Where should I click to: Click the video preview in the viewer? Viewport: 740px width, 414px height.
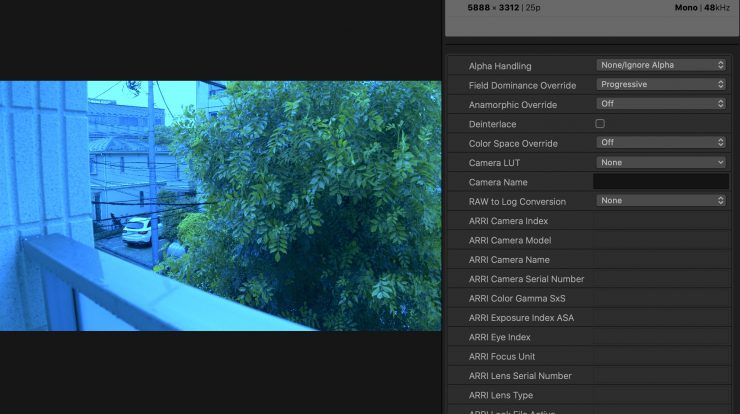[x=220, y=205]
